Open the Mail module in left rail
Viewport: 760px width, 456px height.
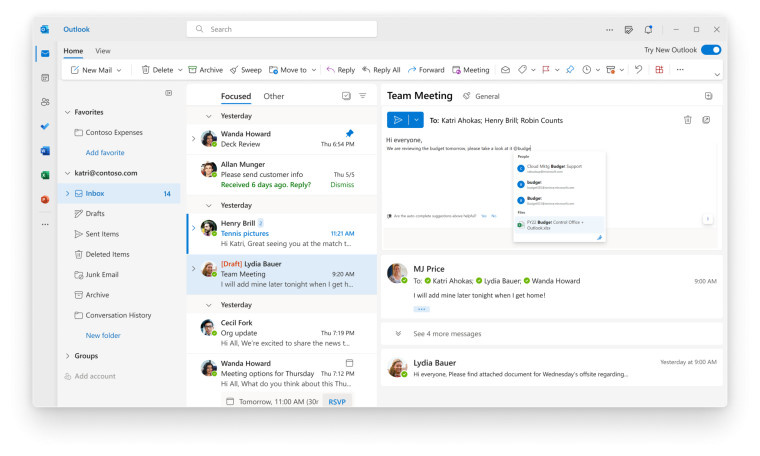pyautogui.click(x=45, y=53)
